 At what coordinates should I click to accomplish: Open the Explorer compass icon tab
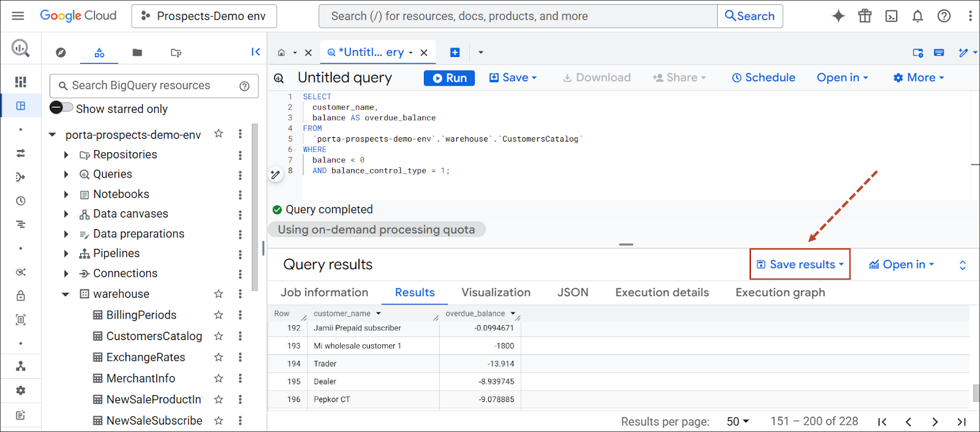(x=61, y=53)
